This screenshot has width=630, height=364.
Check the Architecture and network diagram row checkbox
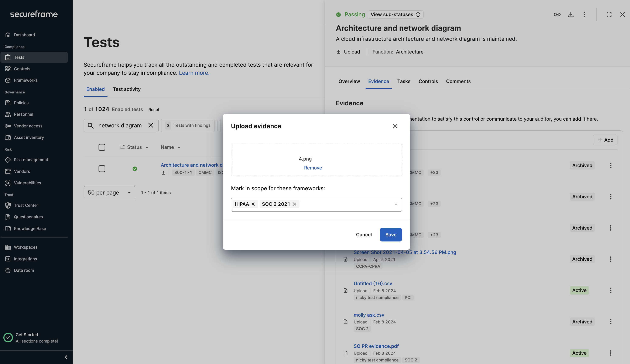pos(102,169)
